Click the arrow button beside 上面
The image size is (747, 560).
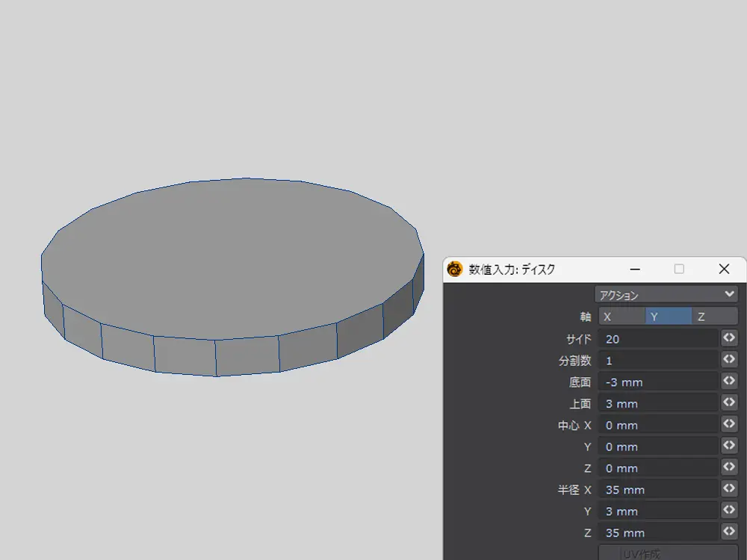[x=729, y=403]
